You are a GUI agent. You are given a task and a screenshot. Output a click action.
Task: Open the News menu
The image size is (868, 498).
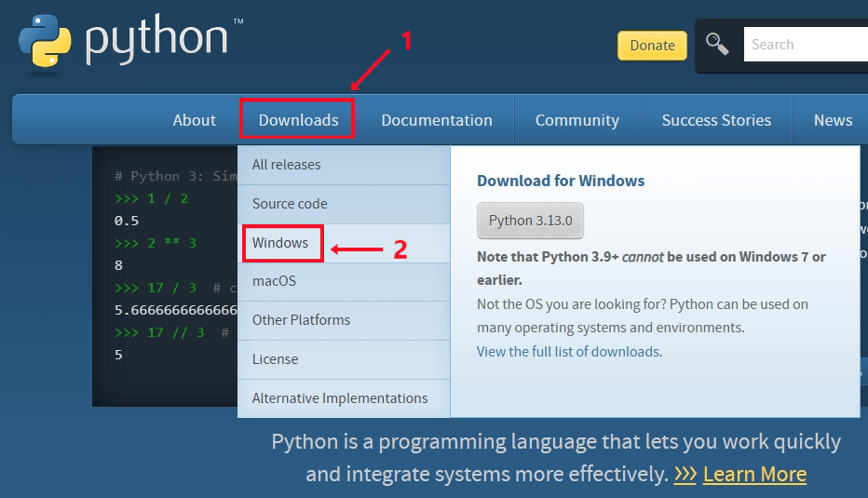(833, 120)
